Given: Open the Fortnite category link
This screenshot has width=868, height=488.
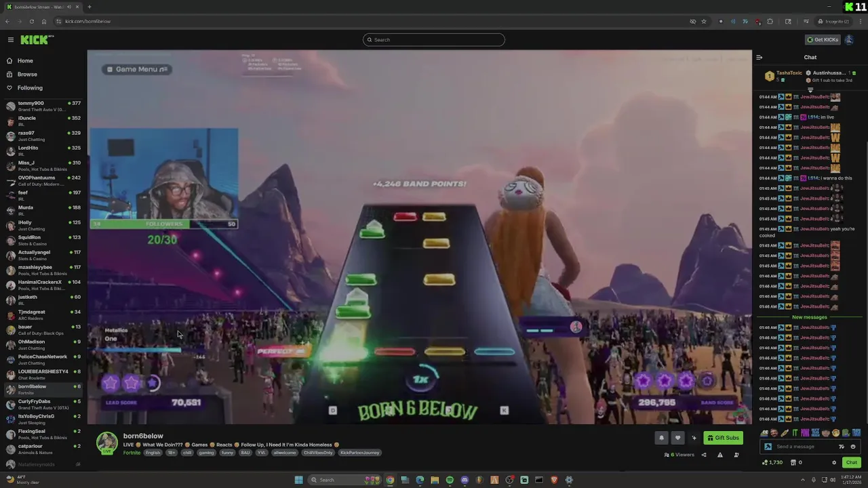Looking at the screenshot, I should 132,453.
